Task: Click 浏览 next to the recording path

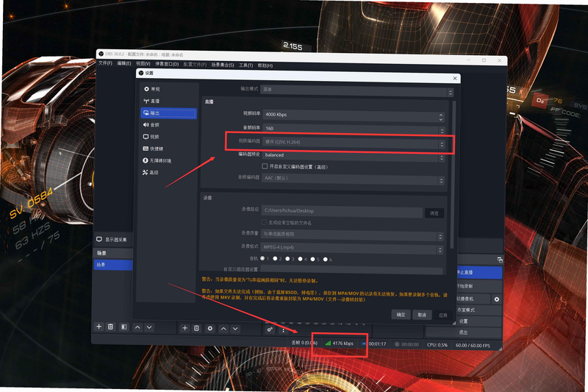Action: [434, 213]
